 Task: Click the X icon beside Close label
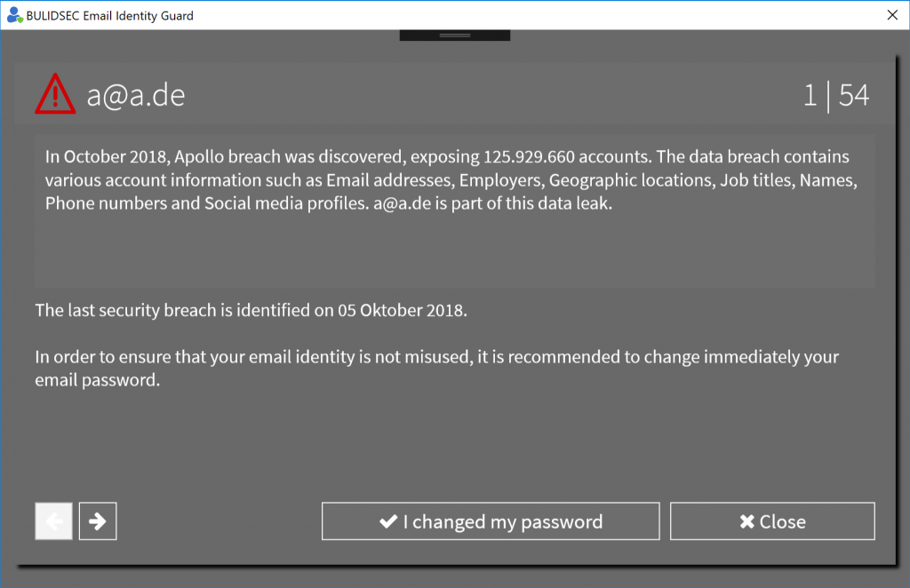coord(746,521)
